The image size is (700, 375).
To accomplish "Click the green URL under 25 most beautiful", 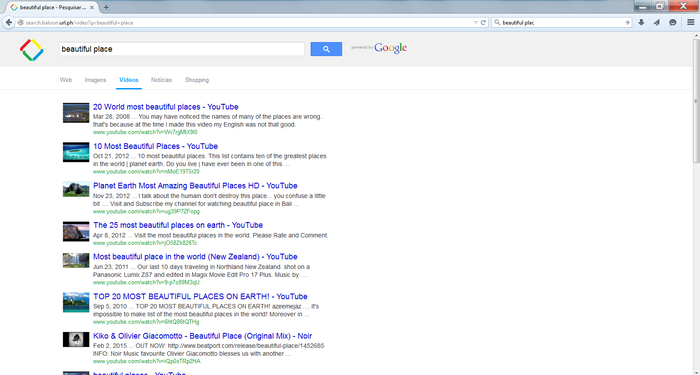I will point(145,243).
